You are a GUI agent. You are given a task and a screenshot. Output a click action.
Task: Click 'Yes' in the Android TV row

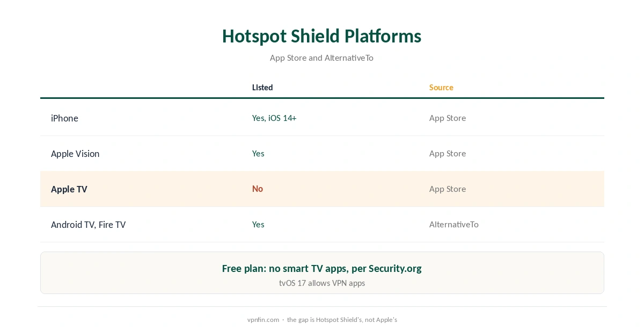point(258,225)
